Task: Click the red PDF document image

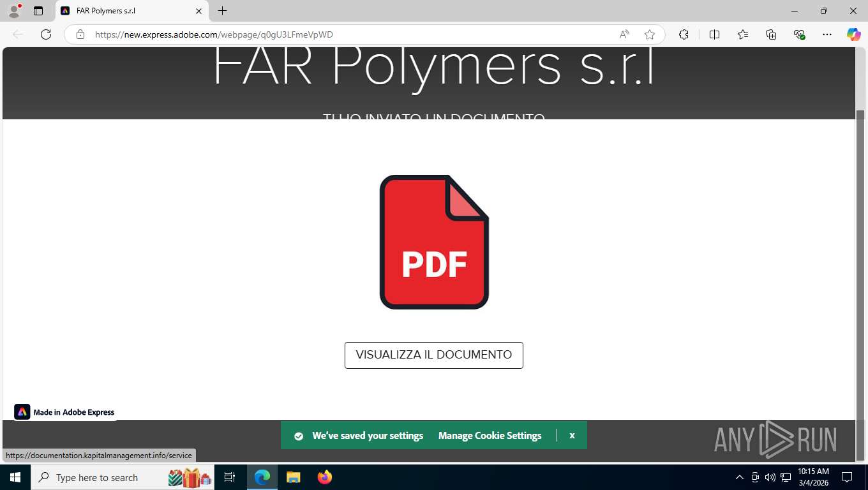Action: tap(434, 242)
